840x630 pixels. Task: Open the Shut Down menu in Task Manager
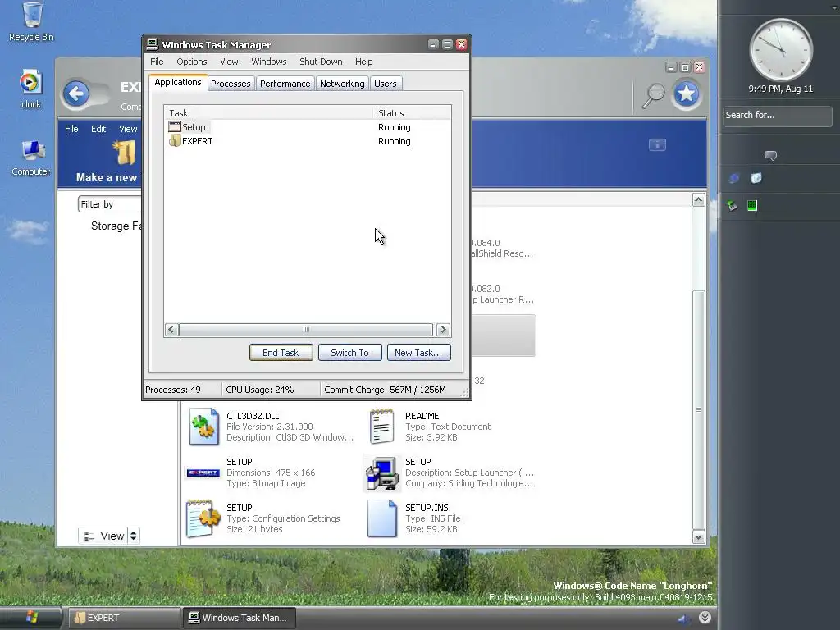coord(321,62)
